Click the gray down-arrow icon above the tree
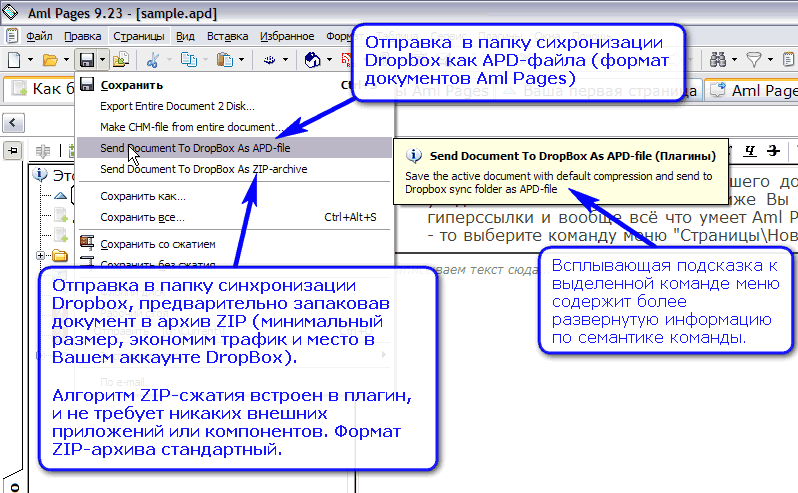The image size is (798, 493). tap(43, 151)
